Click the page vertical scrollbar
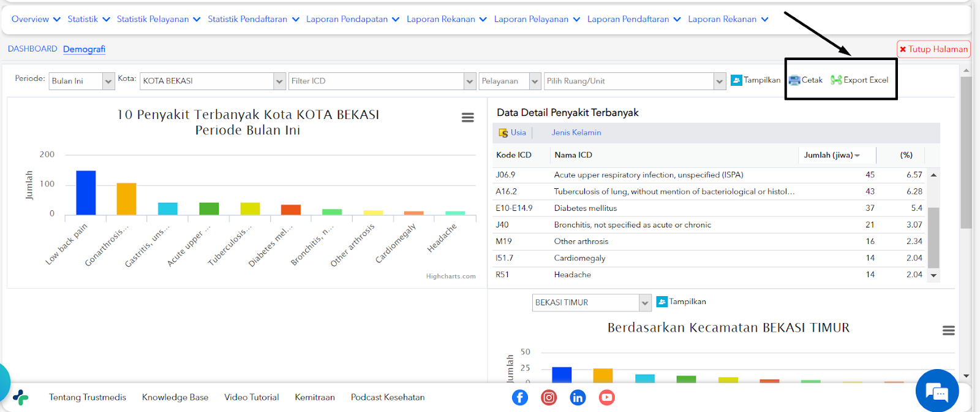This screenshot has height=412, width=980. (966, 152)
